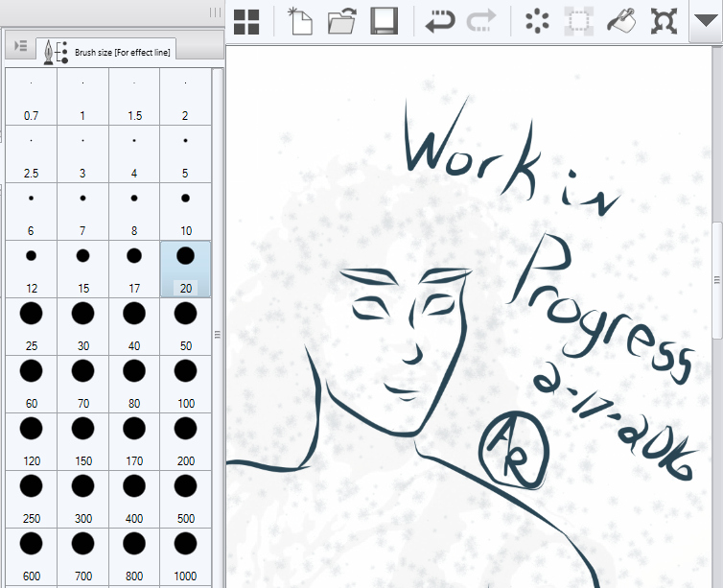
Task: Switch brush size to 60
Action: [31, 385]
